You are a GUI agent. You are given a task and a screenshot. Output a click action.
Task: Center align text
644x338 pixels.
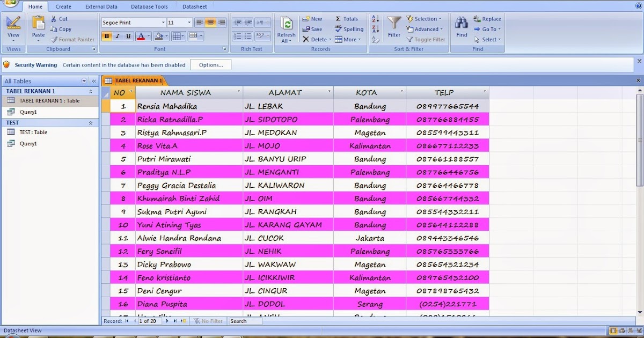[210, 23]
